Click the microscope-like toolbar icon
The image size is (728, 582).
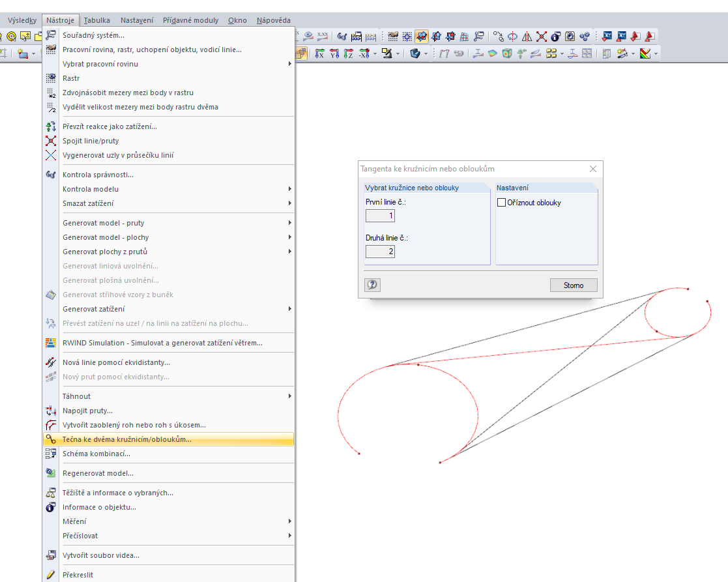[387, 54]
